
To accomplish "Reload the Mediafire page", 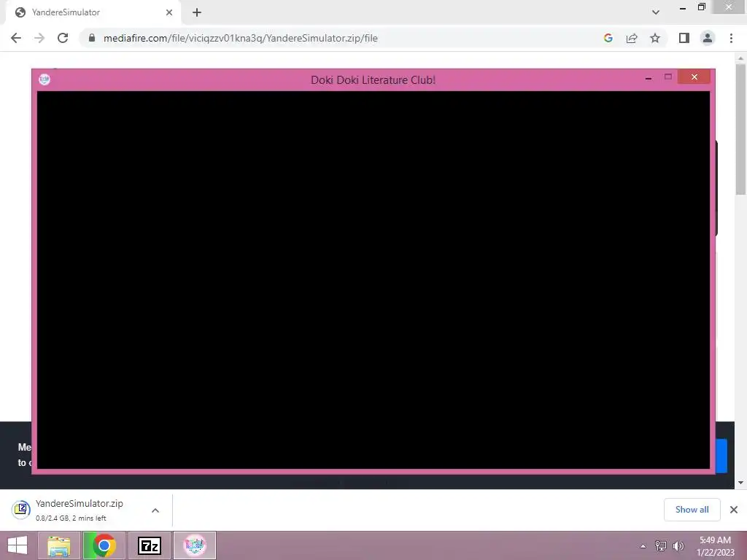I will (x=63, y=38).
